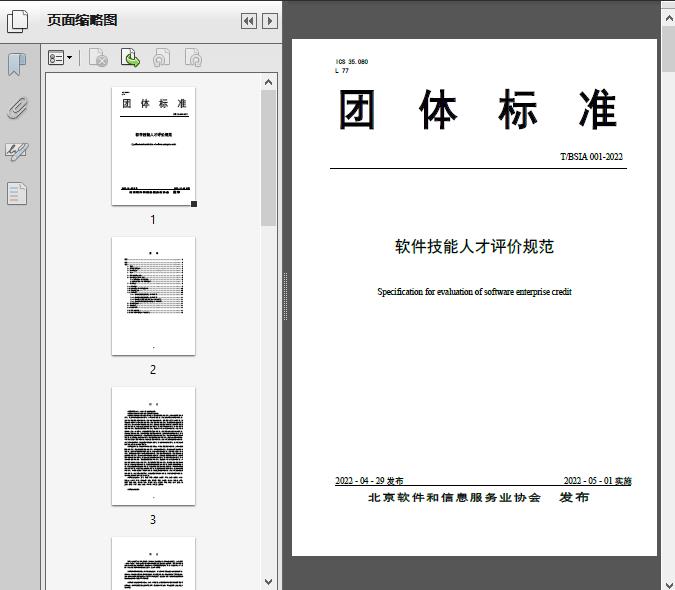Click the English subtitle "Specification for evaluation..."
Viewport: 675px width, 590px height.
(474, 292)
